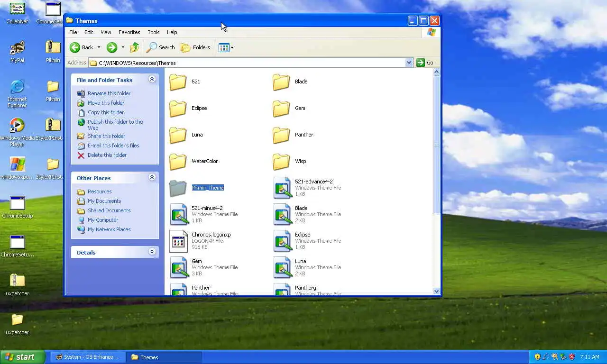The width and height of the screenshot is (607, 364).
Task: Open the Forward button history dropdown arrow
Action: pos(123,47)
